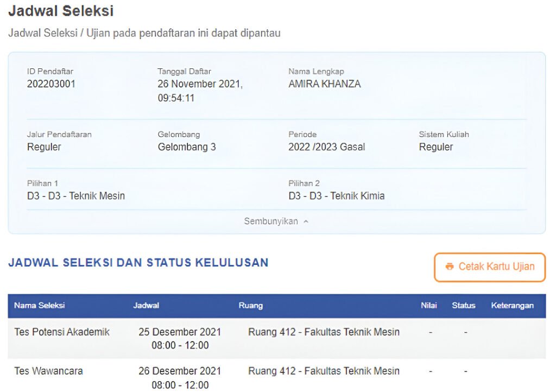
Task: Collapse details with the Sembunyikan chevron arrow
Action: 306,222
